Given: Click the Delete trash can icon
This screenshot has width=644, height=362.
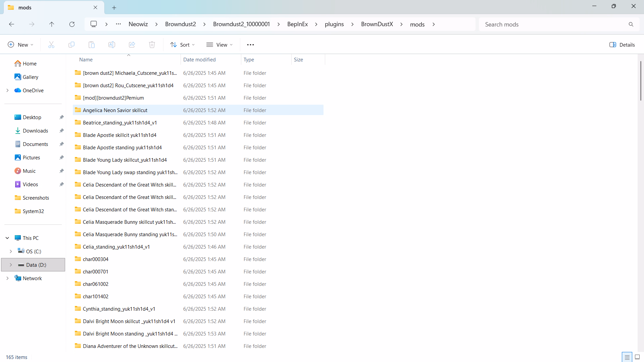Looking at the screenshot, I should coord(152,45).
